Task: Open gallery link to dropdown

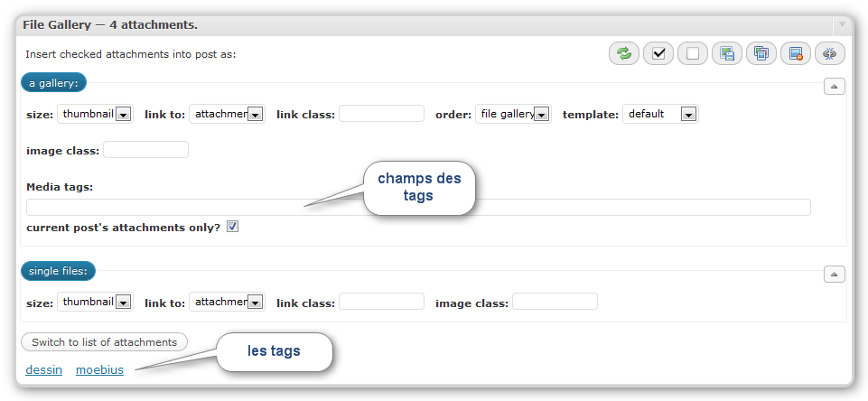Action: [227, 114]
